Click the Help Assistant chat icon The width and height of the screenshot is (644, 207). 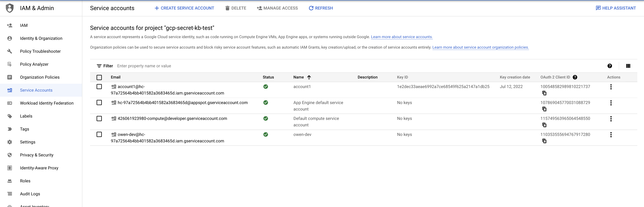click(x=598, y=8)
